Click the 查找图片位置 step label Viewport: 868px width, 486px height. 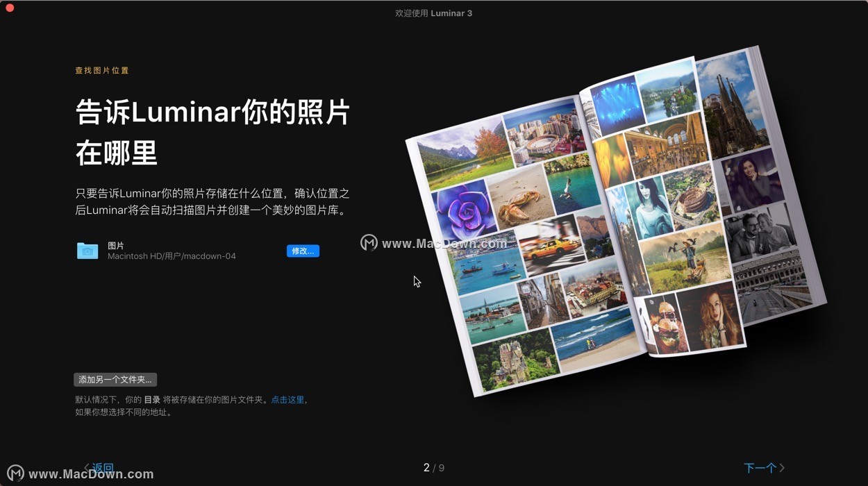click(x=102, y=70)
